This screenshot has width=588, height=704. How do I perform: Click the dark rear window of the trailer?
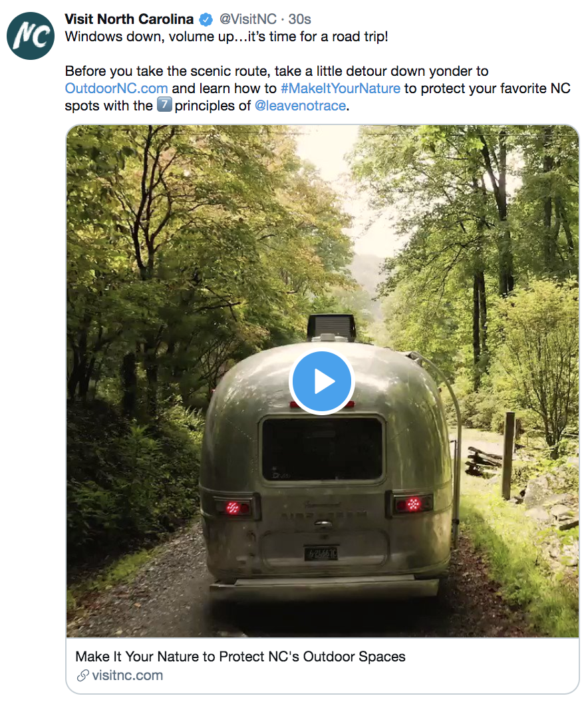(322, 448)
